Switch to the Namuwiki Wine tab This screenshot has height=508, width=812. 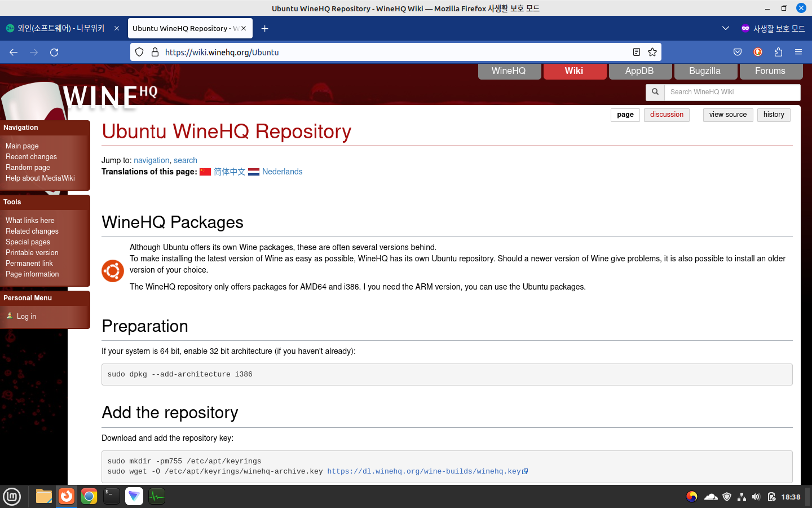point(62,28)
